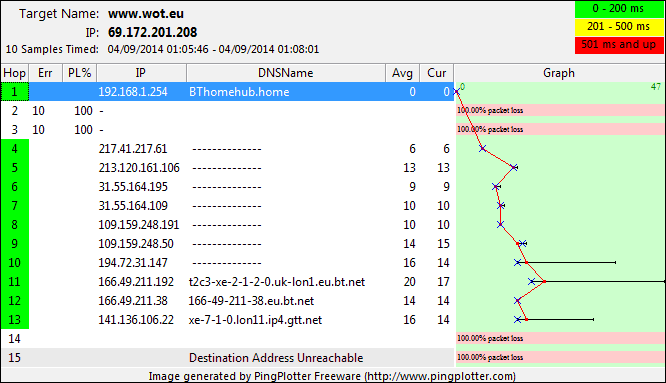This screenshot has height=383, width=666.
Task: Select the green 0 - 200 ms legend swatch
Action: pos(619,9)
